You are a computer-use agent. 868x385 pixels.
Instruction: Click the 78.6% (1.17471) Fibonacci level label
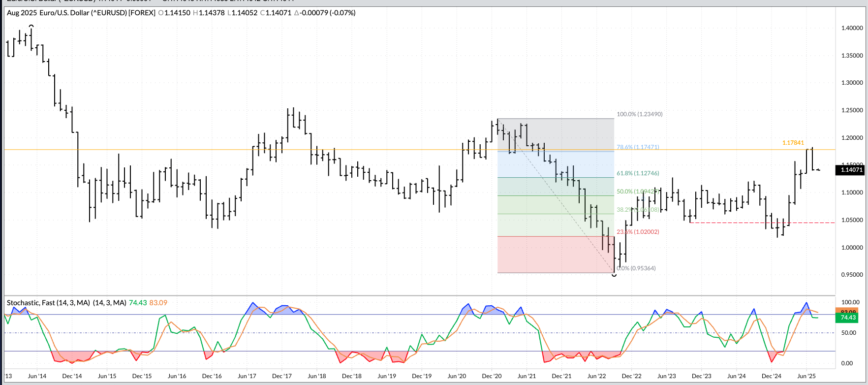[x=638, y=147]
